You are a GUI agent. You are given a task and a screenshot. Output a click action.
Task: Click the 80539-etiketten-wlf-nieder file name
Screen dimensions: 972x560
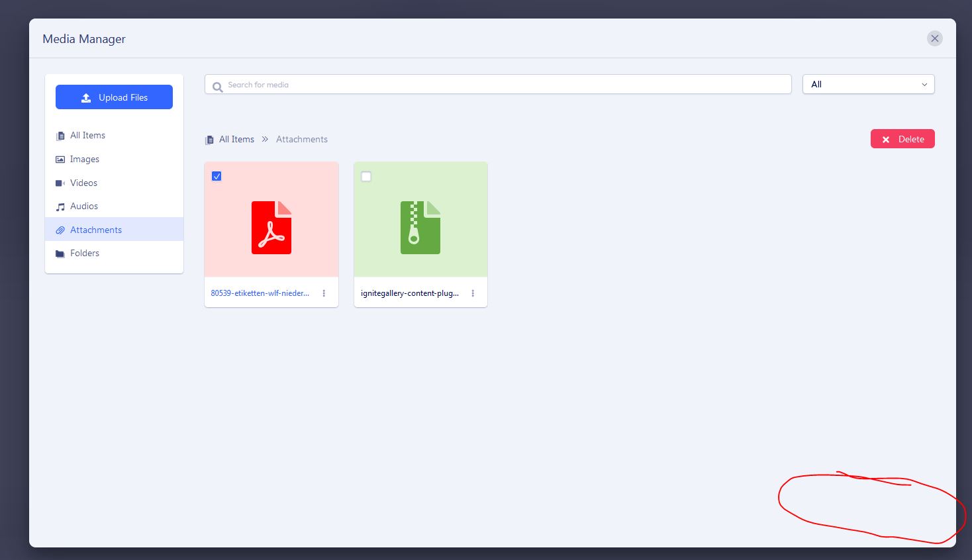click(x=260, y=293)
